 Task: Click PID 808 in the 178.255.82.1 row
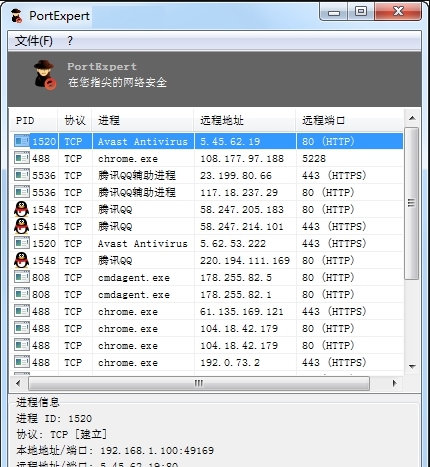pyautogui.click(x=41, y=294)
